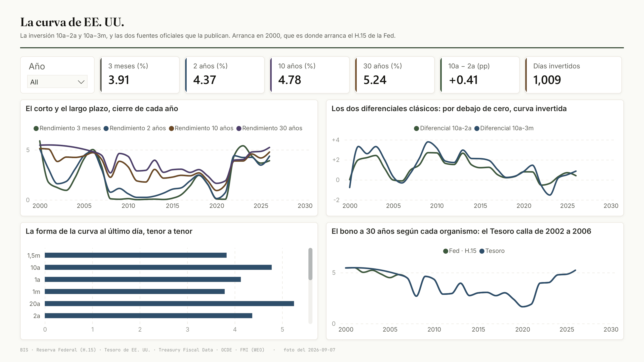This screenshot has height=362, width=644.
Task: Click the Rendimiento 30 años legend label
Action: tap(272, 128)
